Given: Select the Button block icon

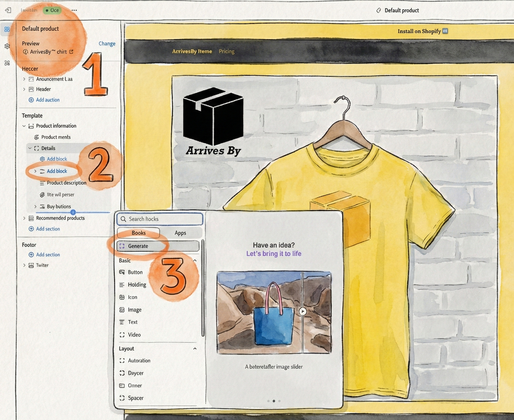Looking at the screenshot, I should point(122,272).
